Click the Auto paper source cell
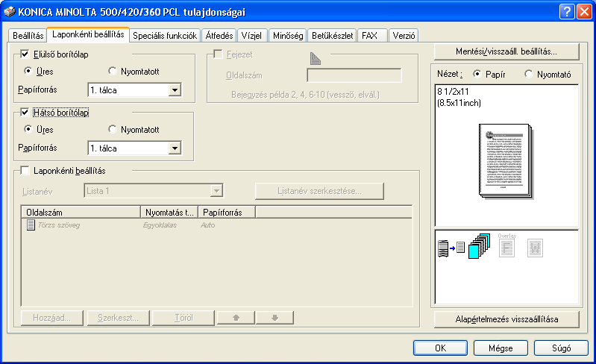 tap(207, 225)
